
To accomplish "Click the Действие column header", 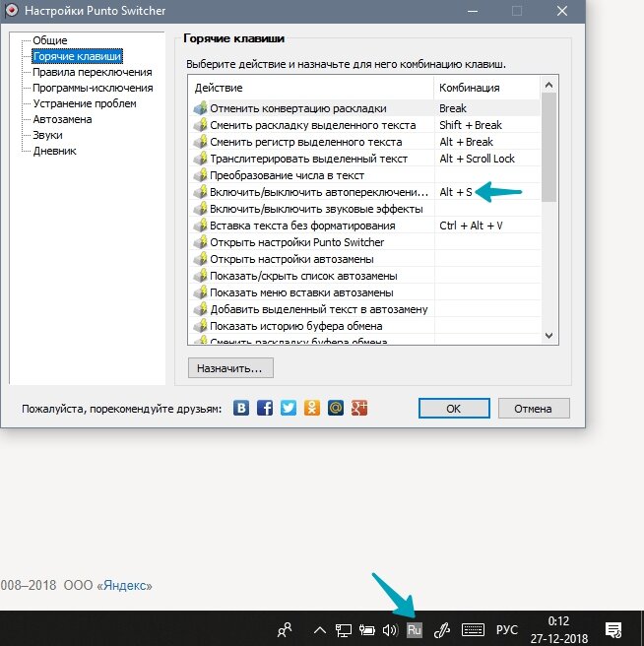I will coord(310,88).
